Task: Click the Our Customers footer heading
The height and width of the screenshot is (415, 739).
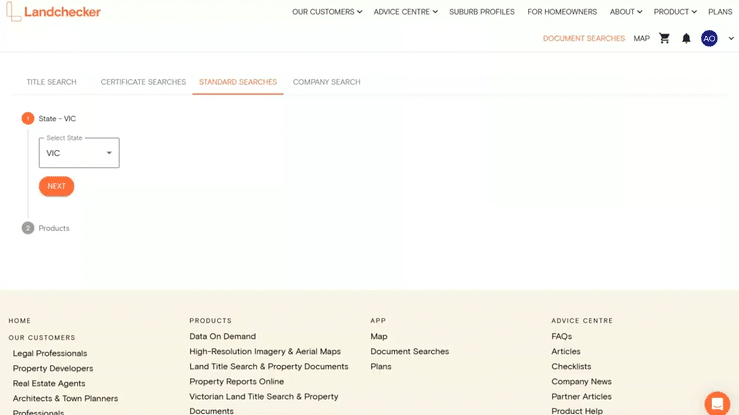Action: (x=42, y=338)
